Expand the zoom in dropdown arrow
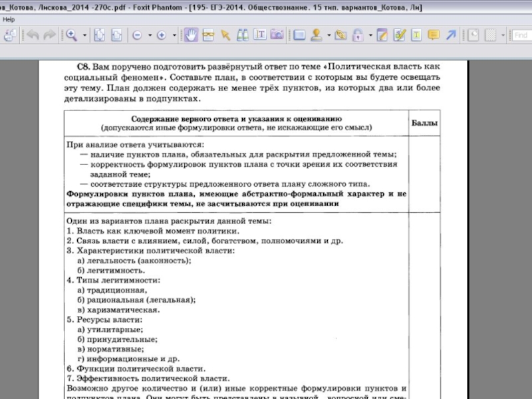Screen dimensions: 532x399 (x=174, y=35)
